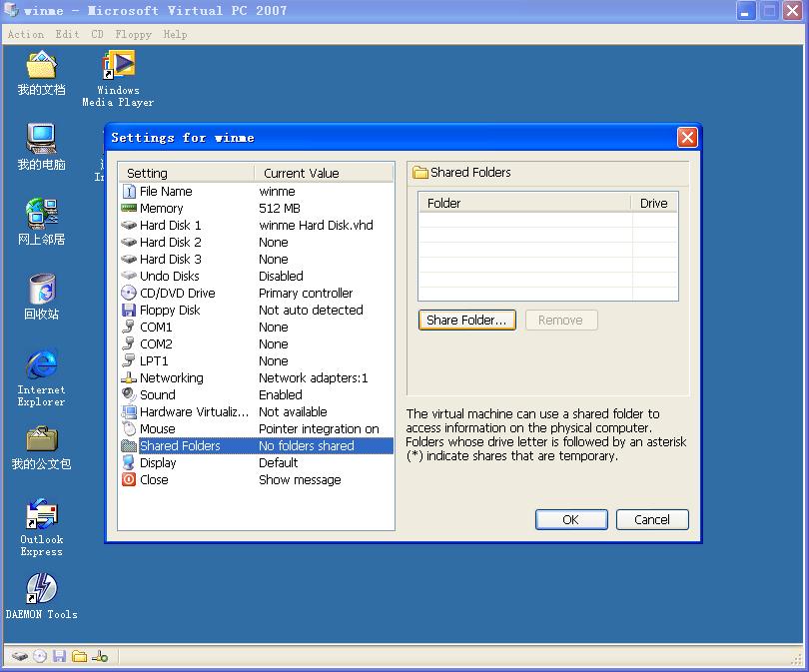Click the Share Folder... button
This screenshot has width=809, height=672.
point(467,320)
